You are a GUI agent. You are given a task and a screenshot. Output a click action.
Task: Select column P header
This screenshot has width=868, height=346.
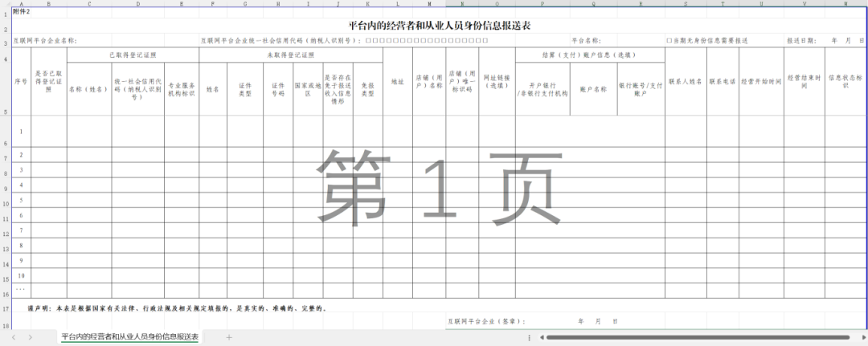tap(542, 3)
